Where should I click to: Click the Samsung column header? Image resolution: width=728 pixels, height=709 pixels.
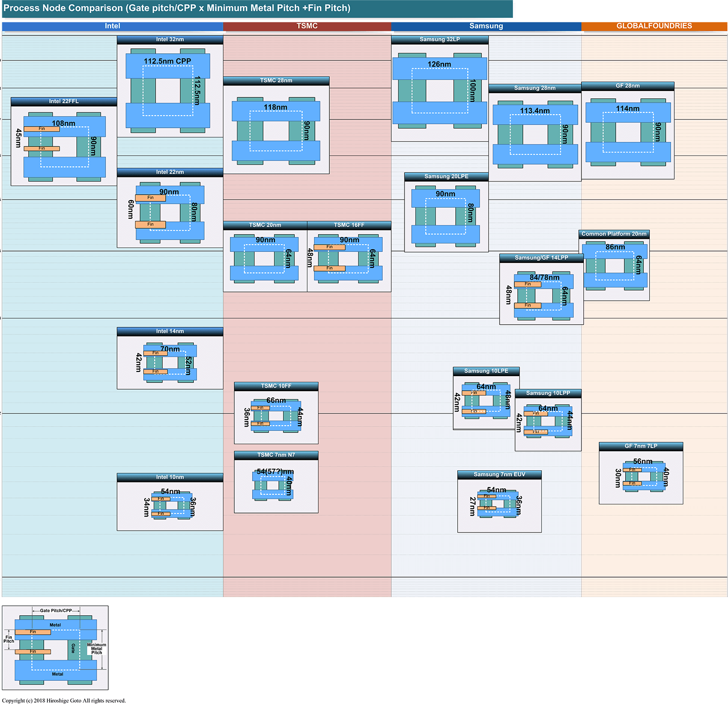pyautogui.click(x=486, y=26)
